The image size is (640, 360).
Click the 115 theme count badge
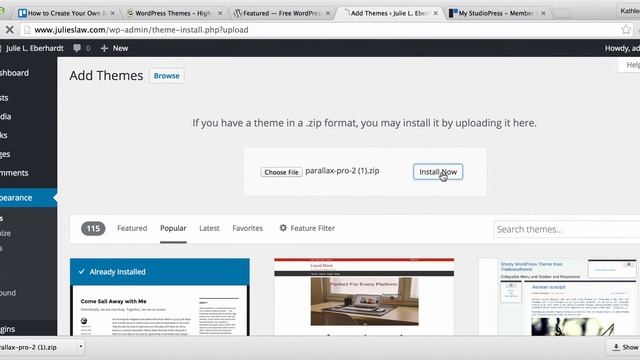pyautogui.click(x=93, y=229)
